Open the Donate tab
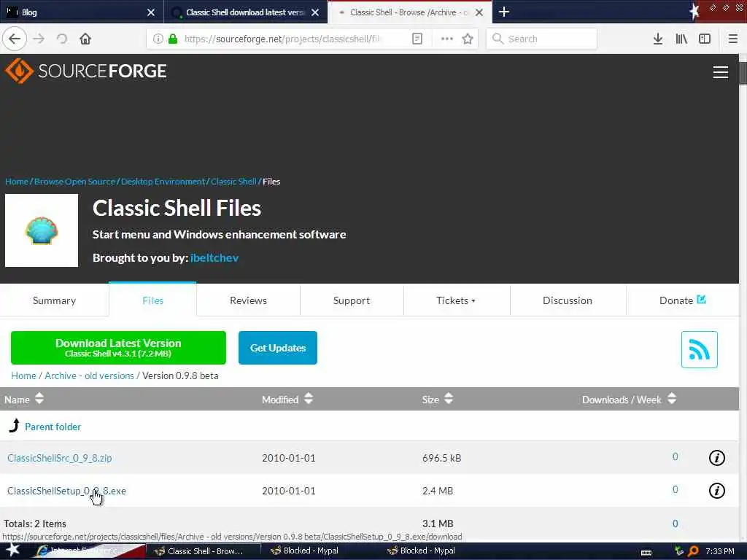 tap(682, 300)
